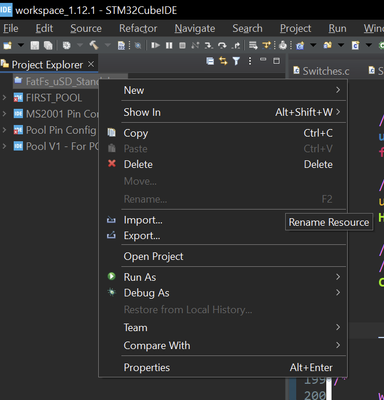Screen dimensions: 384x400
Task: Open the File menu
Action: click(x=11, y=28)
